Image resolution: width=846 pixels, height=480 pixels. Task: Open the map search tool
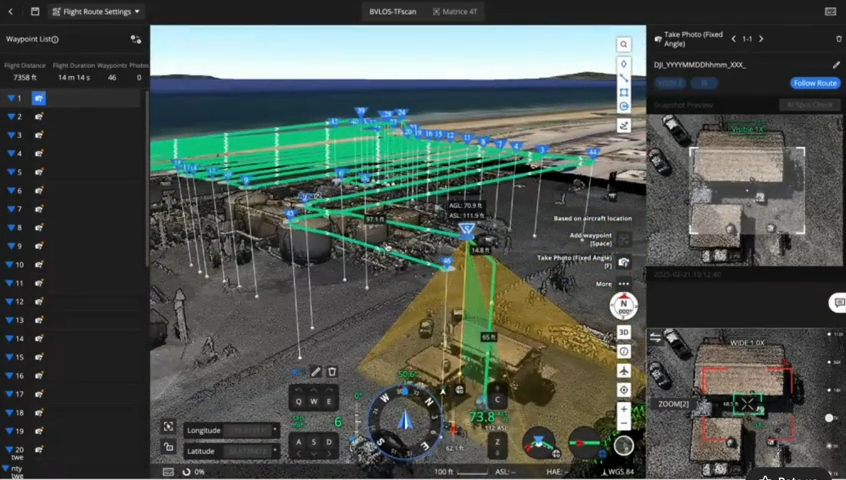[623, 45]
